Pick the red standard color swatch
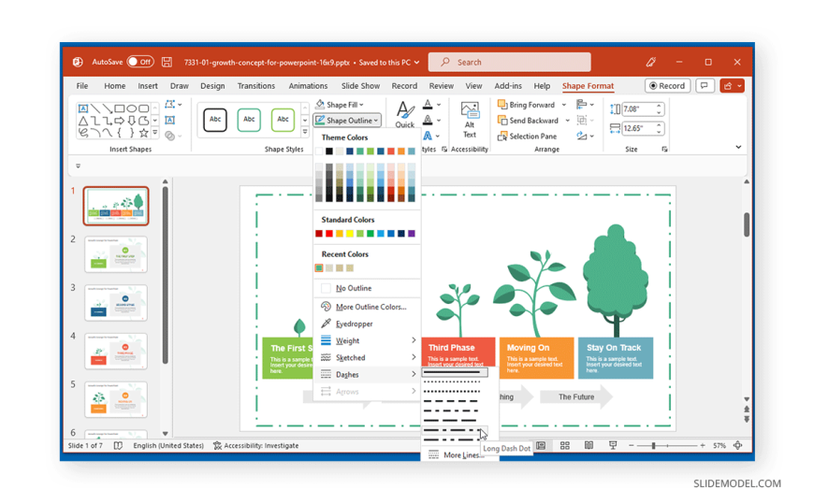Screen dimensions: 814x504 point(328,234)
